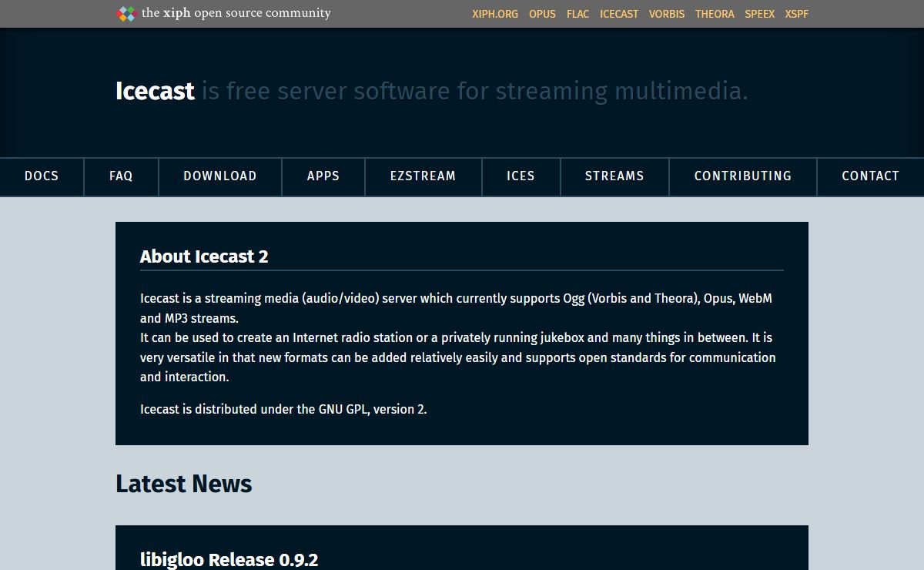Open the CONTACT menu item
Screen dimensions: 924x570
(x=871, y=176)
